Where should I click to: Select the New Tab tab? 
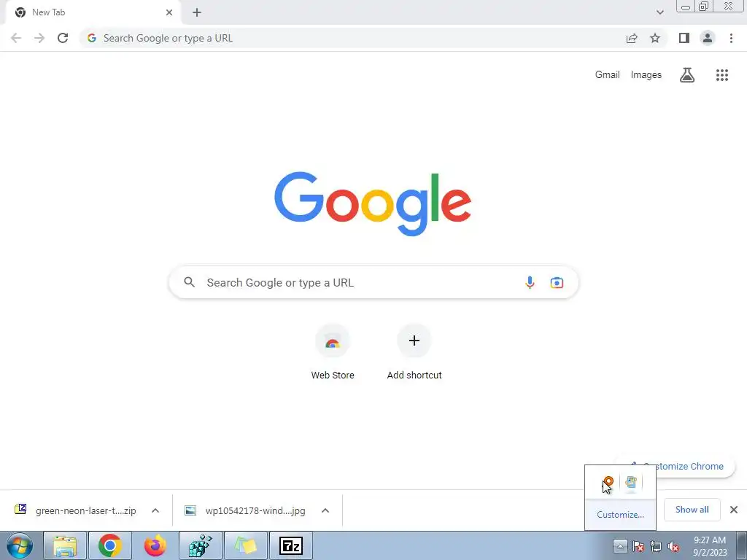[93, 12]
